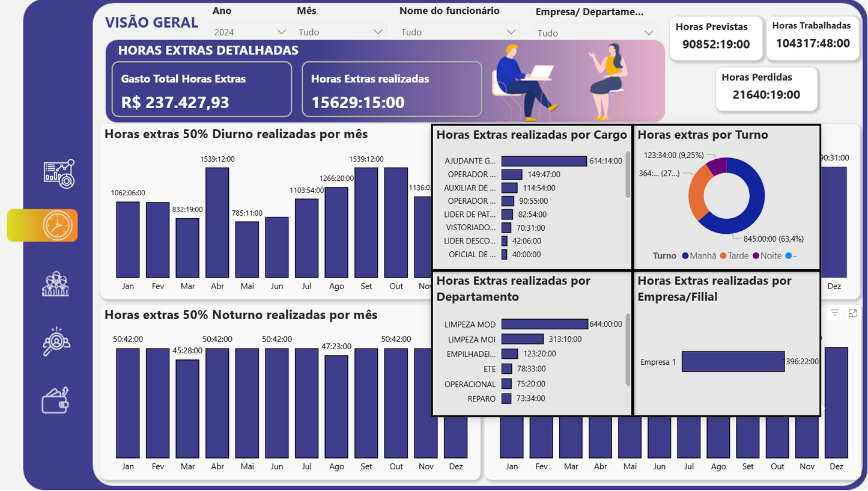868x491 pixels.
Task: Click the Gasto Total Horas Extras card
Action: [201, 89]
